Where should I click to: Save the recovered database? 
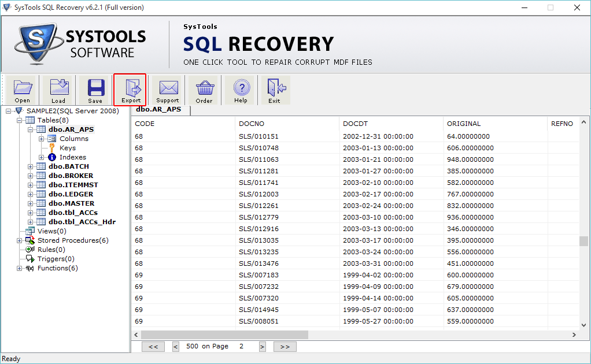coord(94,90)
